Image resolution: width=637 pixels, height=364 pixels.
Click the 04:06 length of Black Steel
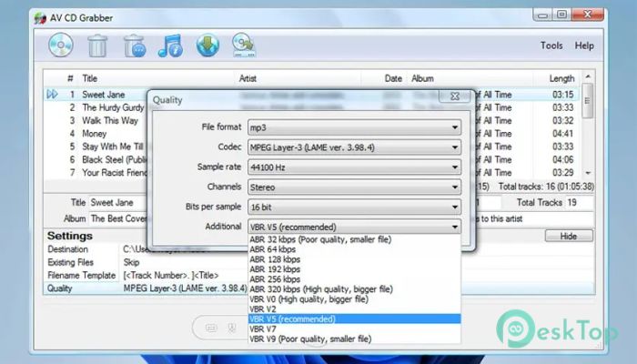(x=562, y=159)
